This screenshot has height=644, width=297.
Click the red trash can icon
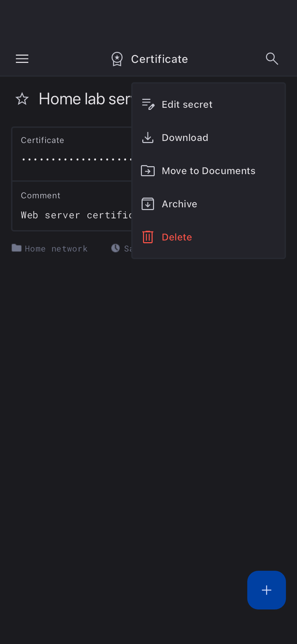tap(148, 237)
